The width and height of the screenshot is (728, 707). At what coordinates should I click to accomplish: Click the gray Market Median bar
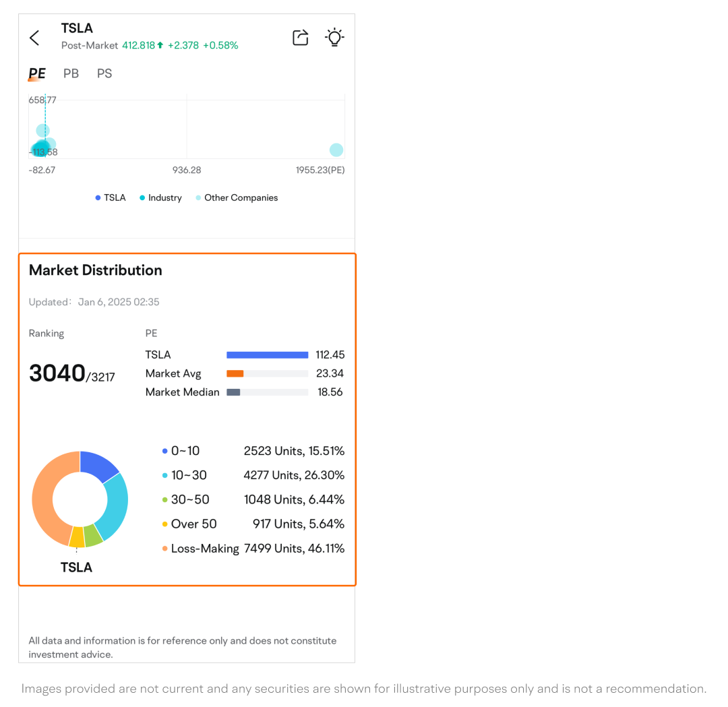point(233,392)
